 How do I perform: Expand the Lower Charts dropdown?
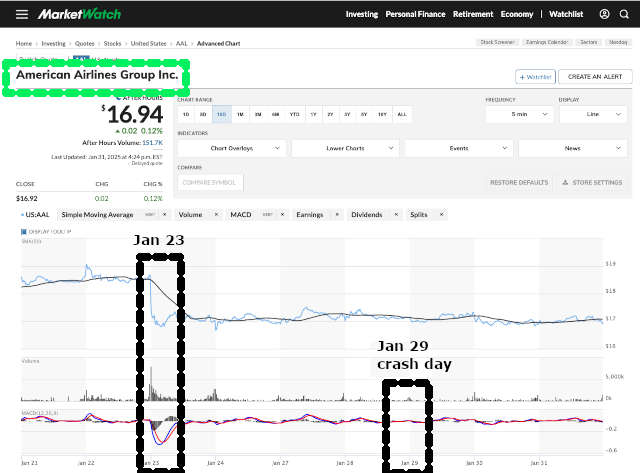345,148
